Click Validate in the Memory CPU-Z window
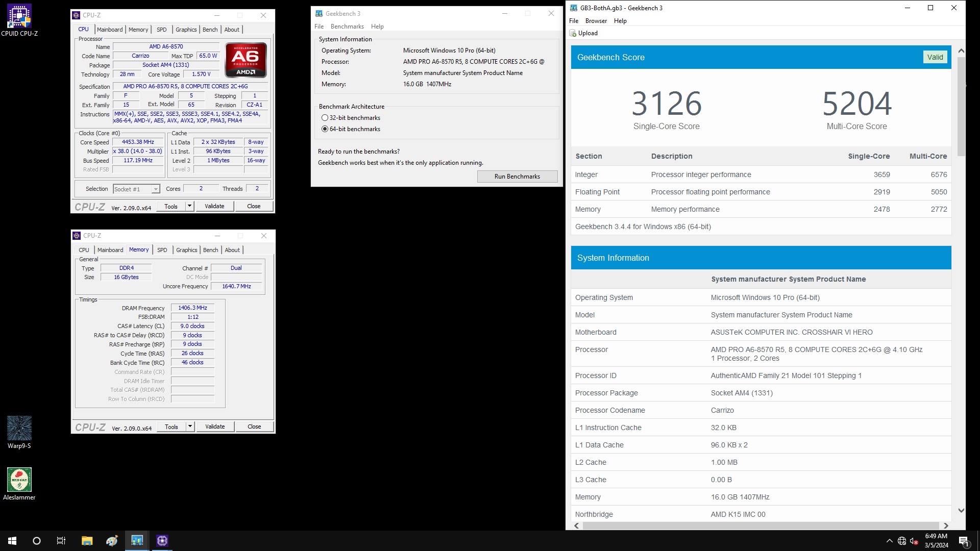 point(215,427)
